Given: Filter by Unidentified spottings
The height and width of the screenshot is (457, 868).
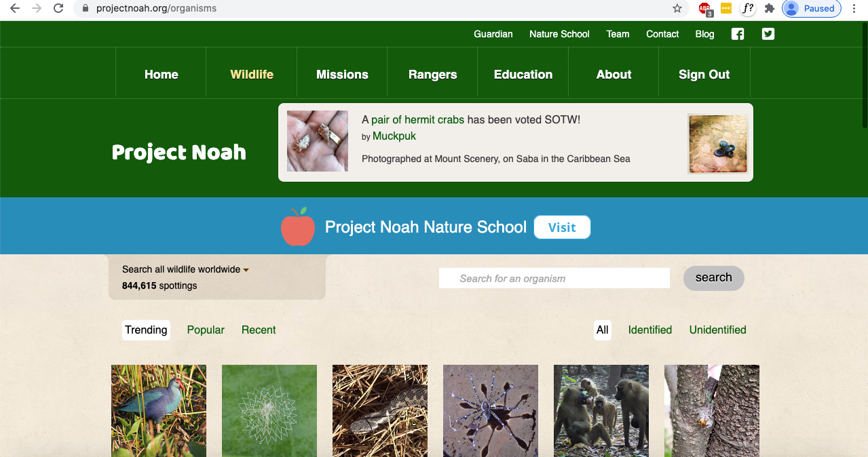Looking at the screenshot, I should (717, 330).
